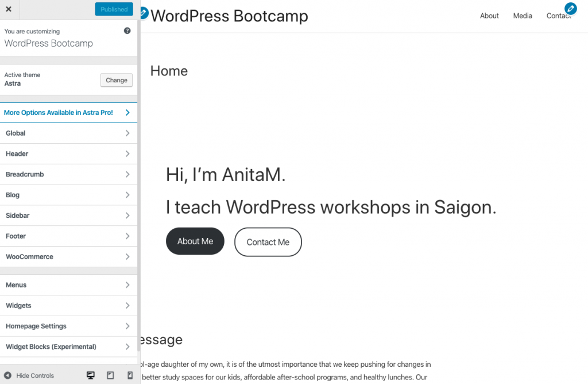Click the Home page heading
588x384 pixels.
click(x=169, y=71)
